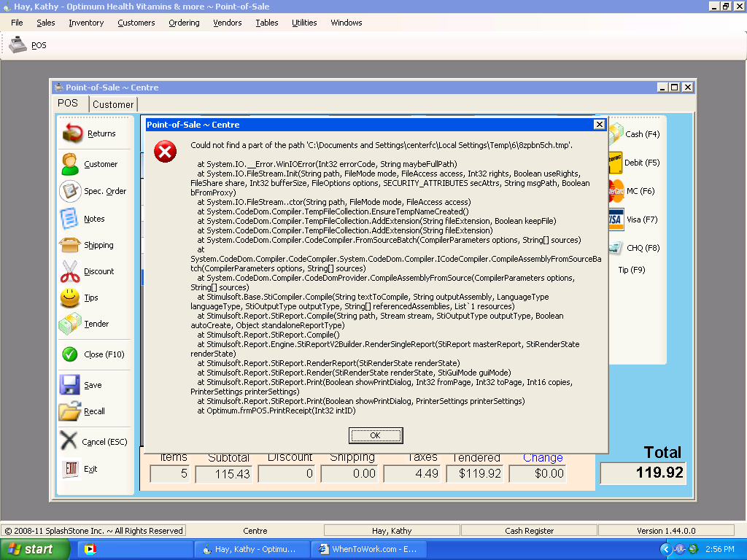Recall a sale with the folder icon

point(69,411)
